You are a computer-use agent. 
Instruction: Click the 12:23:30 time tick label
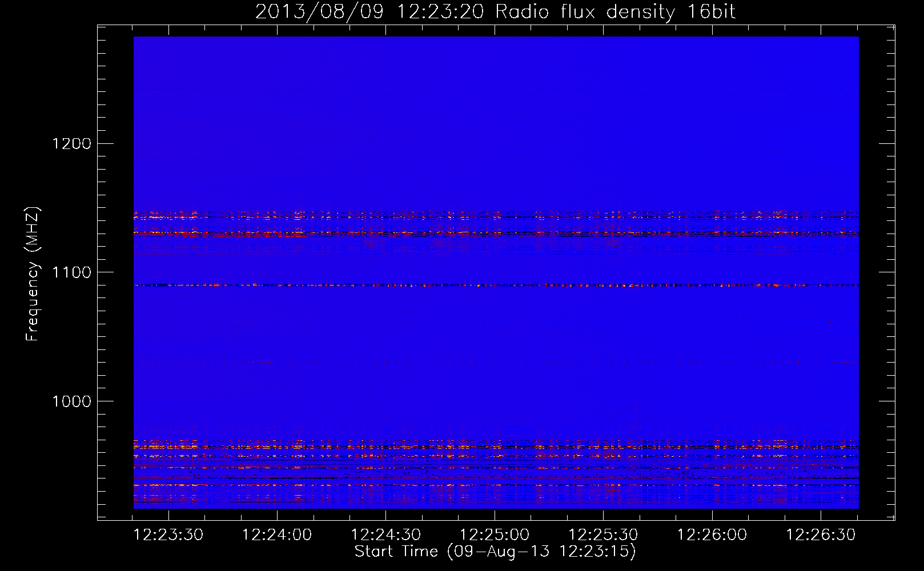(168, 535)
